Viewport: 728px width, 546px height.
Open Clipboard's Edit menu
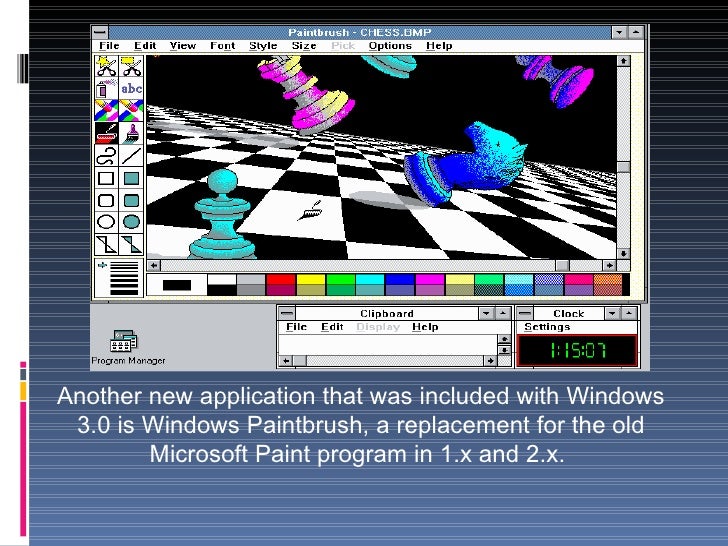(332, 327)
